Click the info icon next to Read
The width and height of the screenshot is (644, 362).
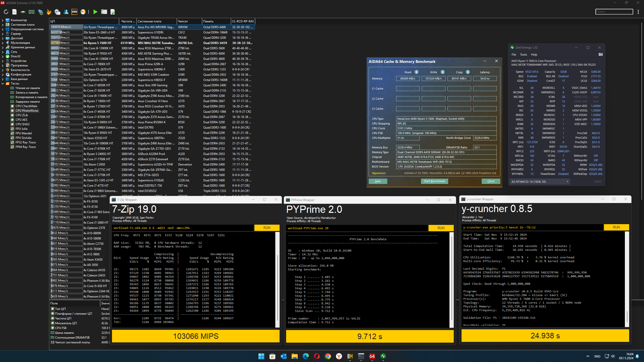[x=416, y=72]
